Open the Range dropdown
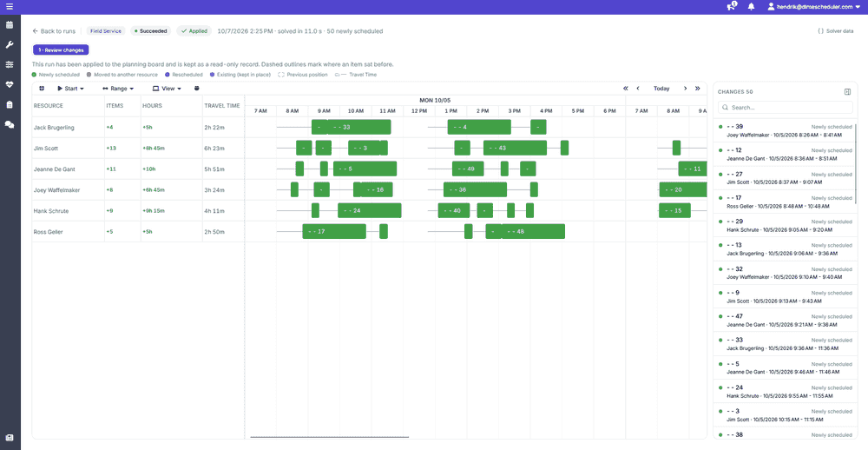The width and height of the screenshot is (868, 450). [118, 88]
